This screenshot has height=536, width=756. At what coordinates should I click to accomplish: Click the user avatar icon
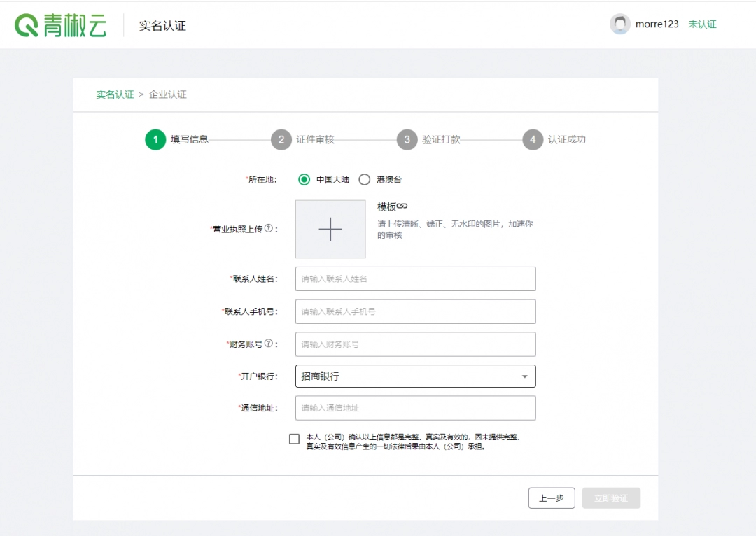point(620,24)
